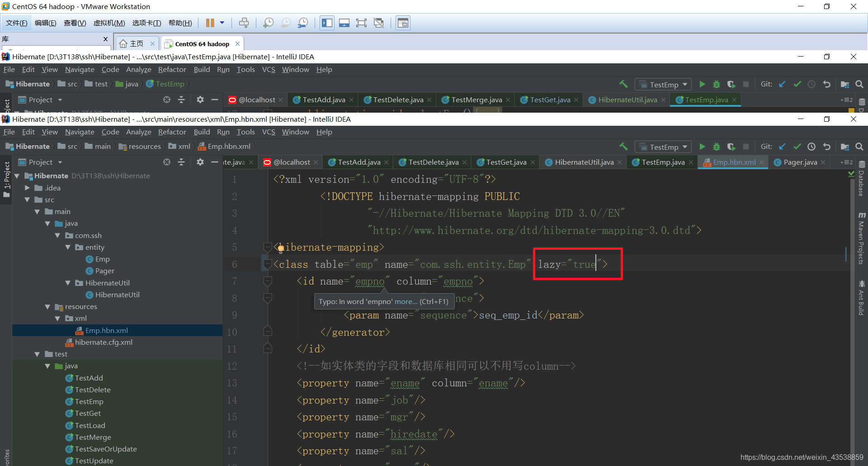
Task: Hide the front Project tool window
Action: coord(215,162)
